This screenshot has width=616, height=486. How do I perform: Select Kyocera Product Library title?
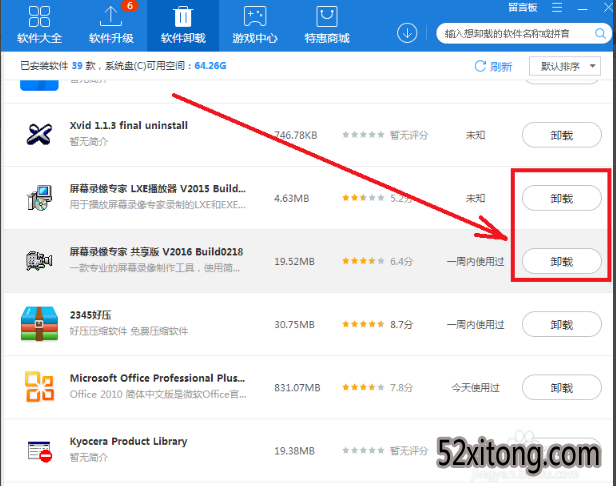[128, 442]
